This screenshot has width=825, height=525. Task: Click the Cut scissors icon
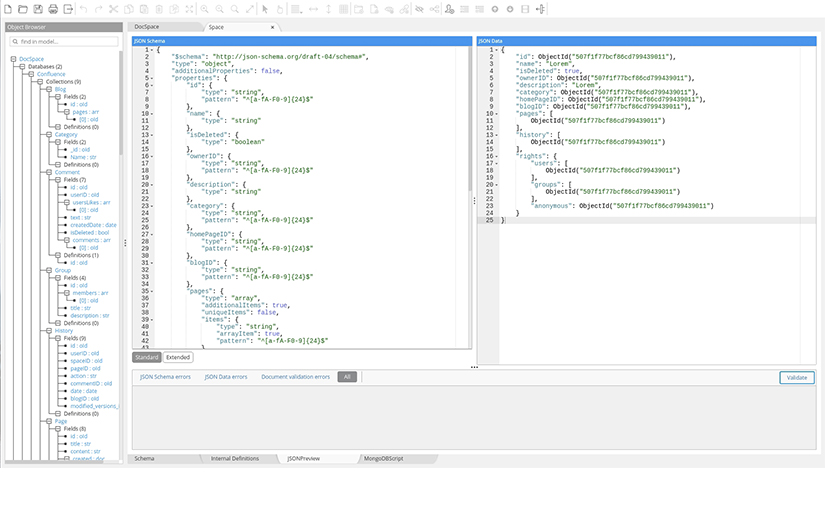point(114,9)
